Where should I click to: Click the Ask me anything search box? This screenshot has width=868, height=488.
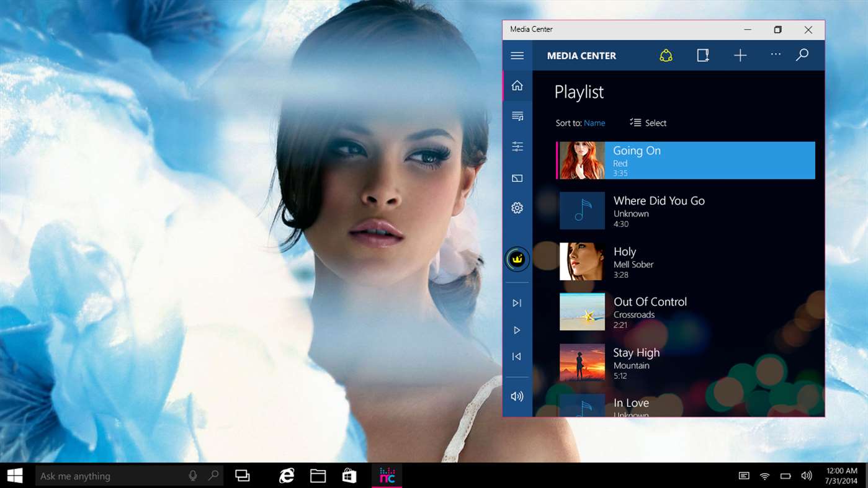tap(112, 476)
